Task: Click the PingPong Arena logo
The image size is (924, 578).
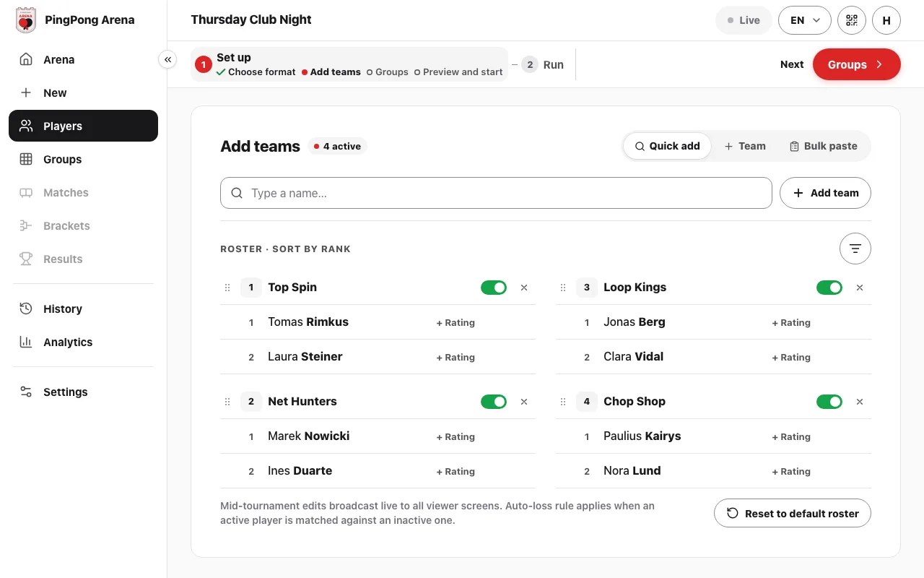Action: 26,20
